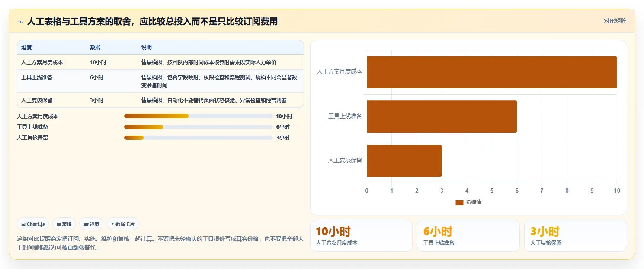This screenshot has width=644, height=269.
Task: Select the Chart.js tag chip
Action: [33, 224]
